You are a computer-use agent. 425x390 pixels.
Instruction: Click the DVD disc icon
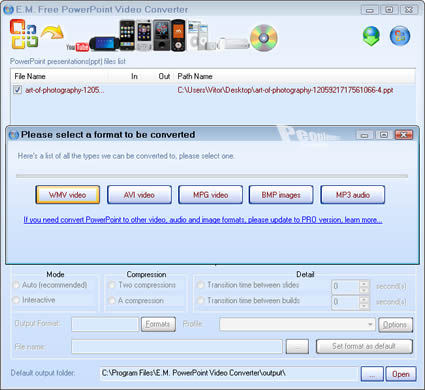pyautogui.click(x=264, y=38)
